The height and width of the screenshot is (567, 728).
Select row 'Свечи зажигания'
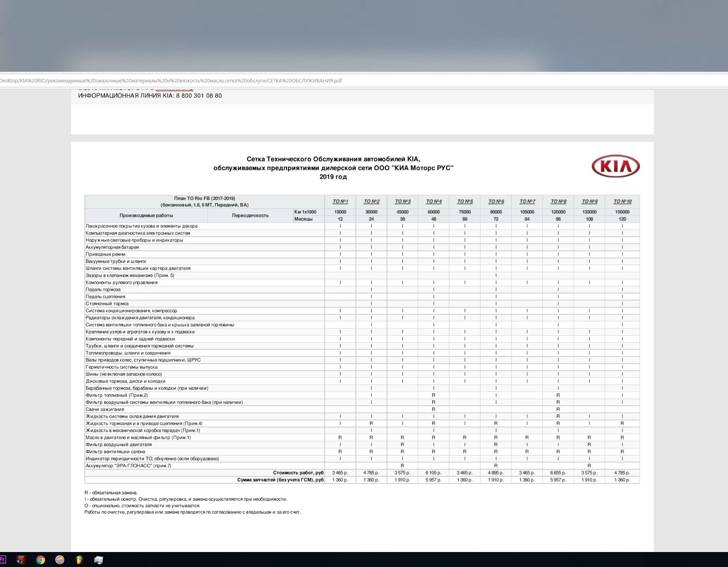point(362,409)
